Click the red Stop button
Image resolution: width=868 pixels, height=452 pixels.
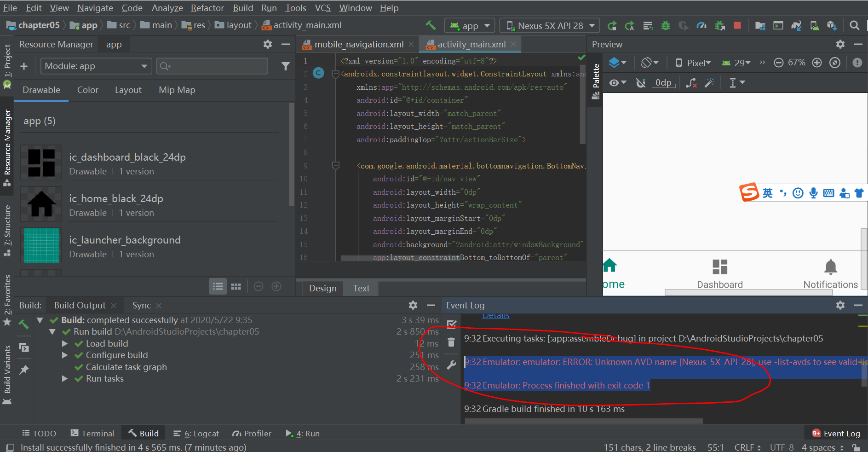737,26
